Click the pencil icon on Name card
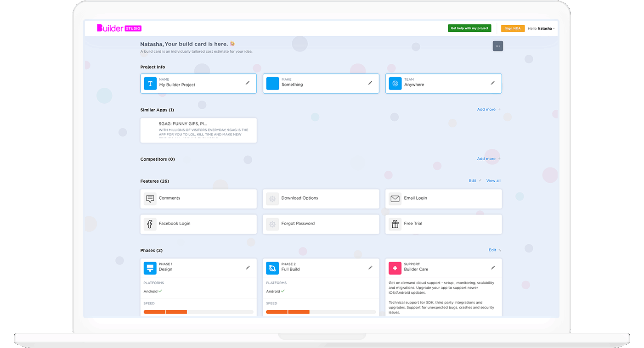The width and height of the screenshot is (644, 348). coord(248,83)
